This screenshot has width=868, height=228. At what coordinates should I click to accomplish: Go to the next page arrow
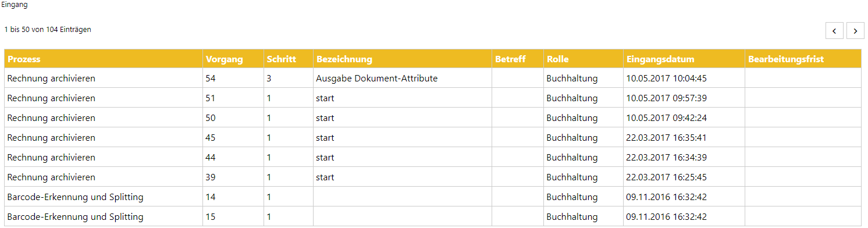pos(855,31)
